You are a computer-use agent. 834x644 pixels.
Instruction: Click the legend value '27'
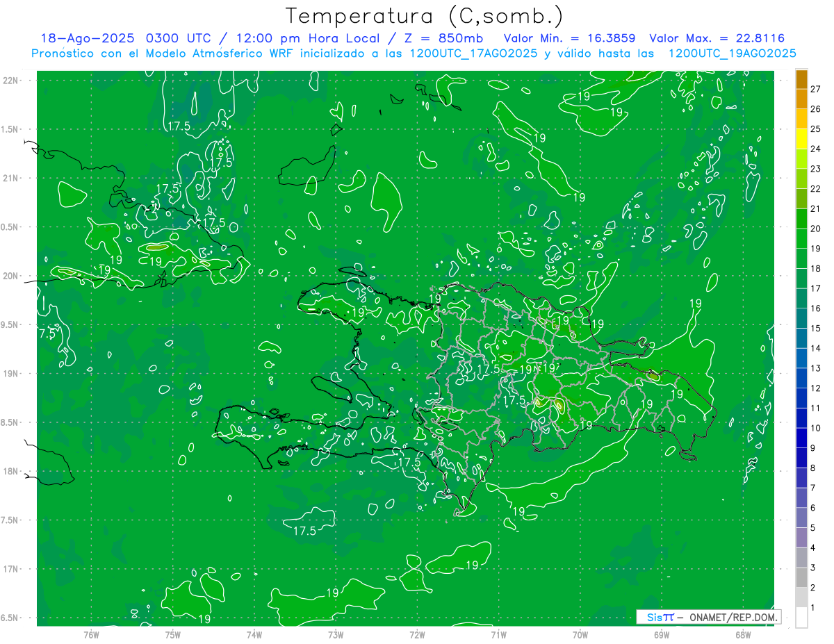[816, 89]
